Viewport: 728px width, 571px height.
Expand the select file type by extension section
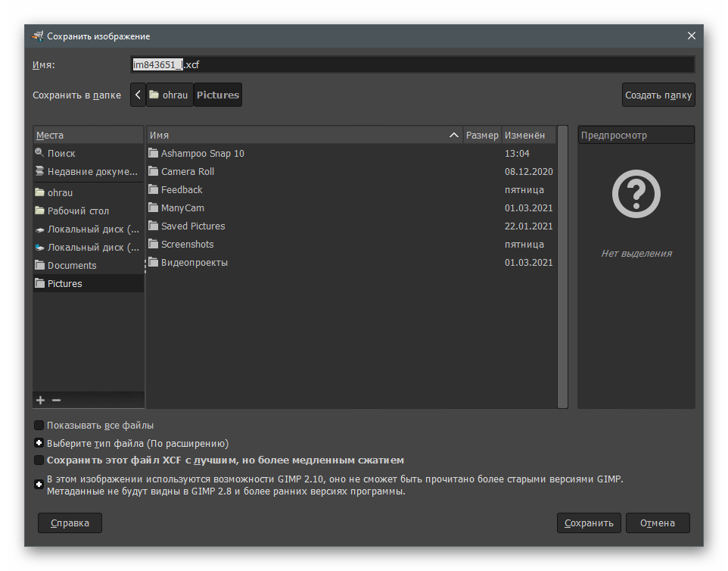pyautogui.click(x=39, y=443)
